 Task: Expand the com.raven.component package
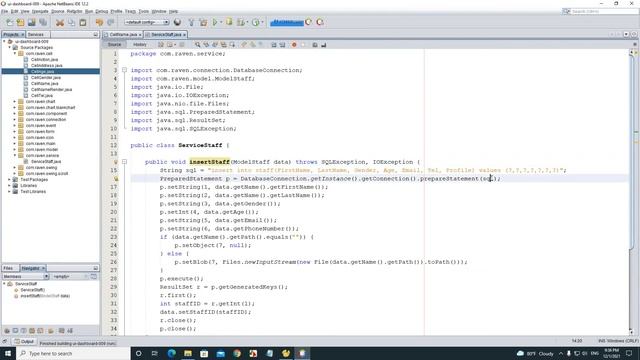[15, 113]
